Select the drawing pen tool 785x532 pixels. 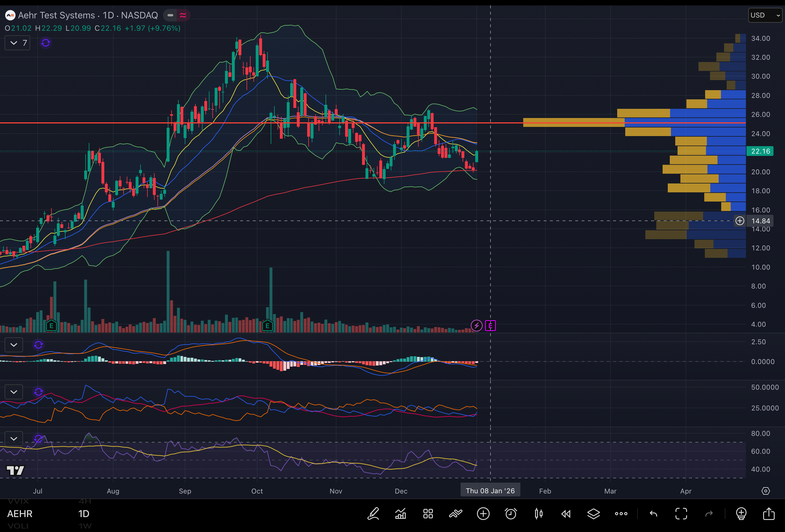373,513
